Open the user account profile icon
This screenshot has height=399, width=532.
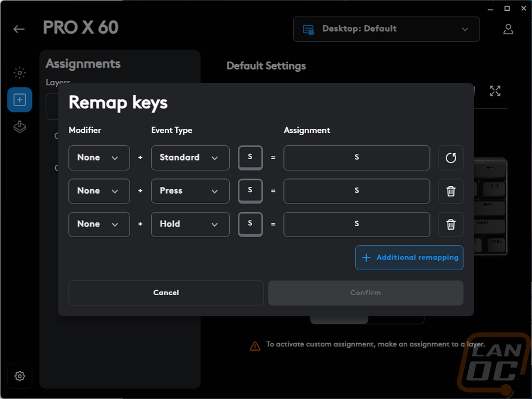(x=508, y=29)
